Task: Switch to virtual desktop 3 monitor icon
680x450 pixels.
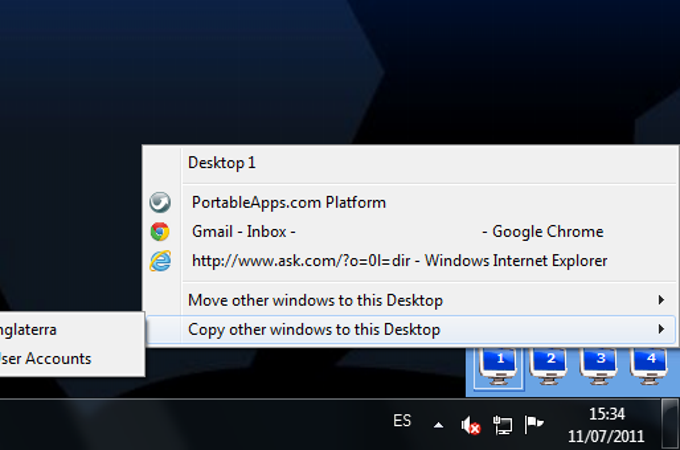Action: click(x=600, y=368)
